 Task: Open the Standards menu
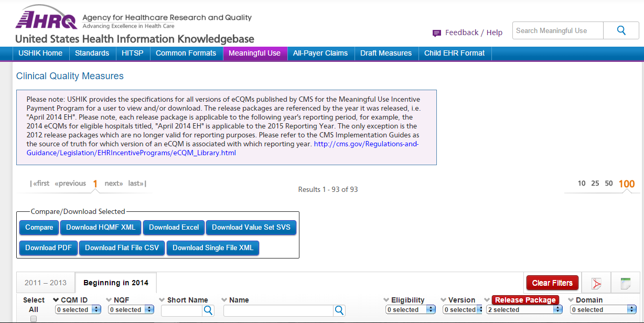click(x=92, y=53)
